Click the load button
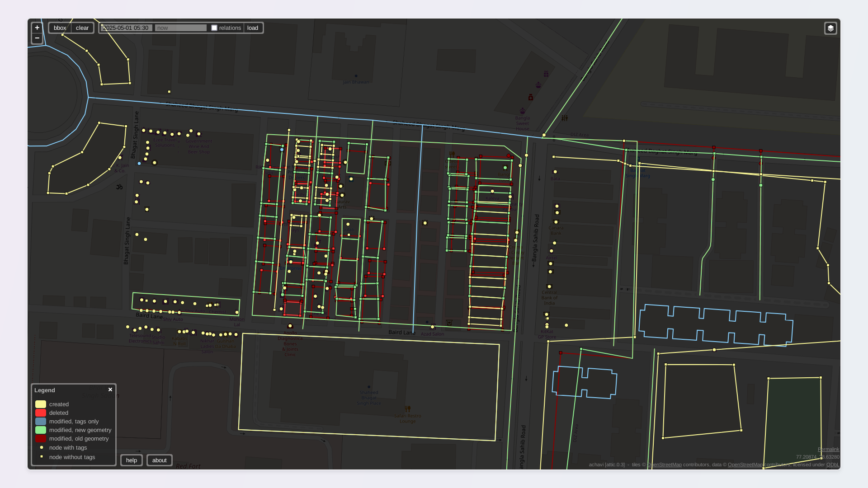Screen dimensions: 868x488 (253, 28)
